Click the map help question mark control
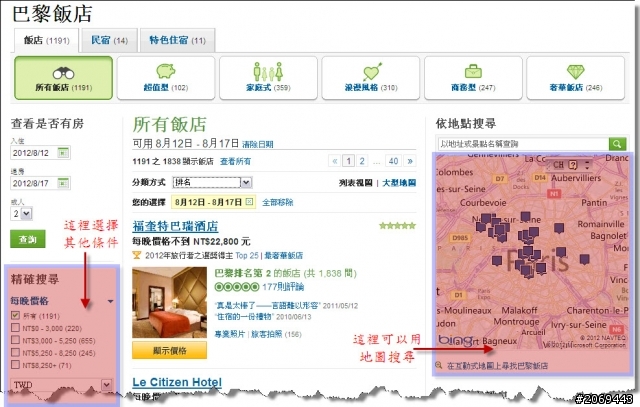The image size is (640, 407). (x=573, y=165)
